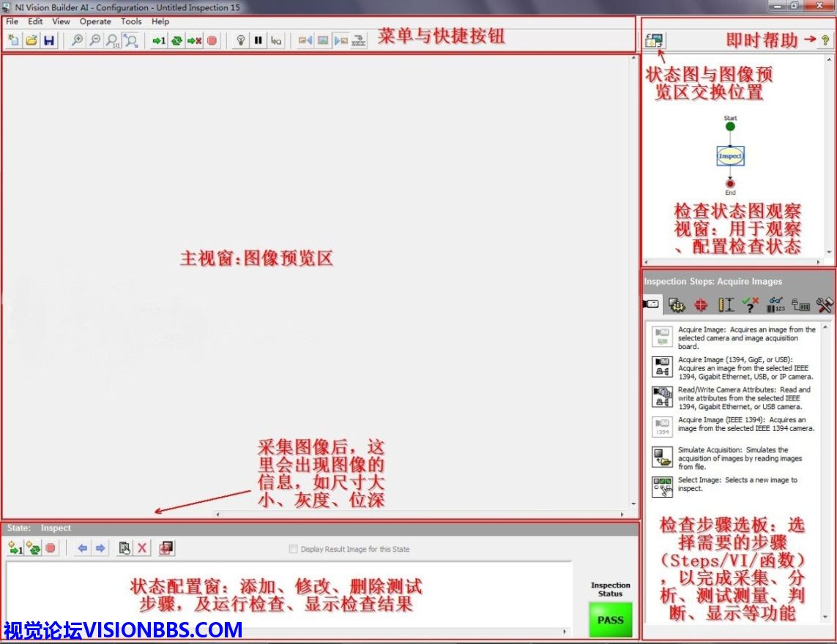The width and height of the screenshot is (837, 644).
Task: Enable Display Result Image for this State
Action: click(294, 549)
